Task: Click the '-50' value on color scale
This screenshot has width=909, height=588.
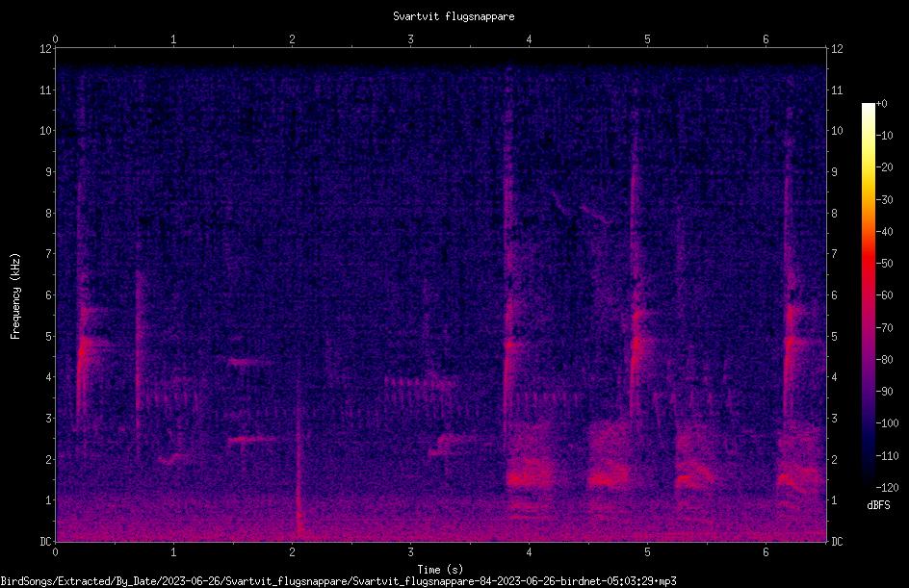Action: click(885, 263)
